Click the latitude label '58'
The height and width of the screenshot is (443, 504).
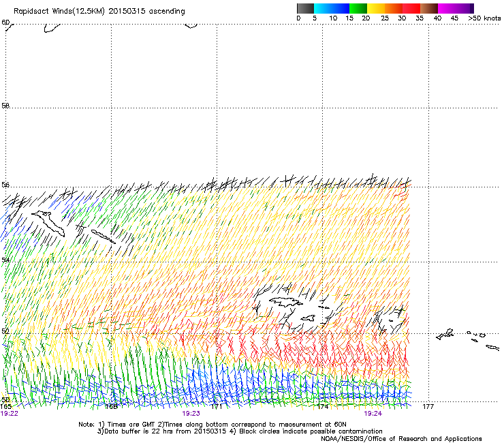5,106
